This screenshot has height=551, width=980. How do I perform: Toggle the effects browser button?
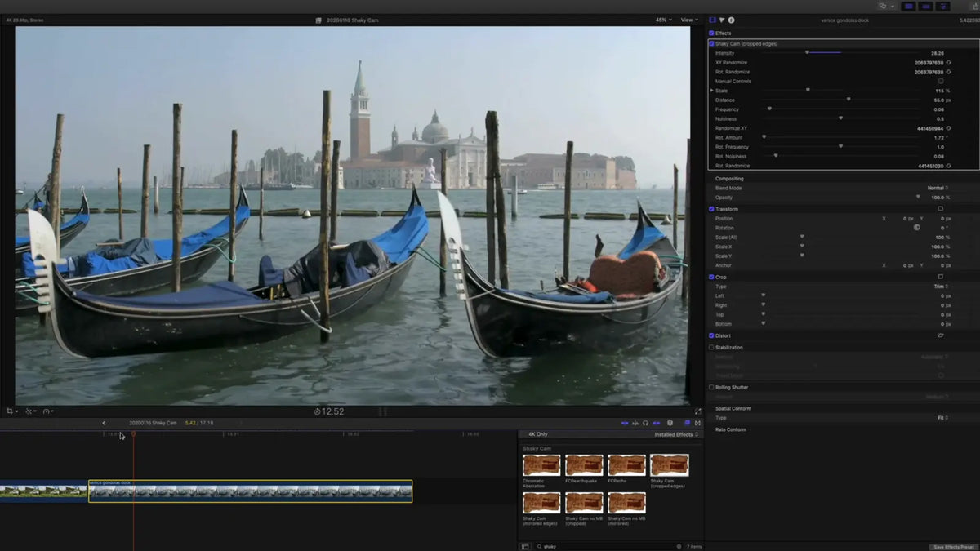(687, 423)
